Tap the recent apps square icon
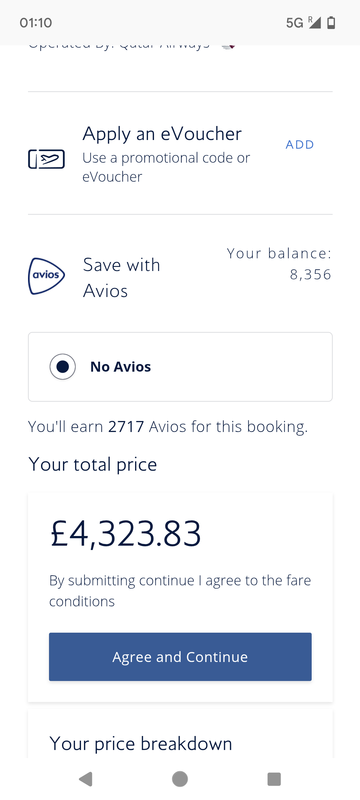 point(274,779)
